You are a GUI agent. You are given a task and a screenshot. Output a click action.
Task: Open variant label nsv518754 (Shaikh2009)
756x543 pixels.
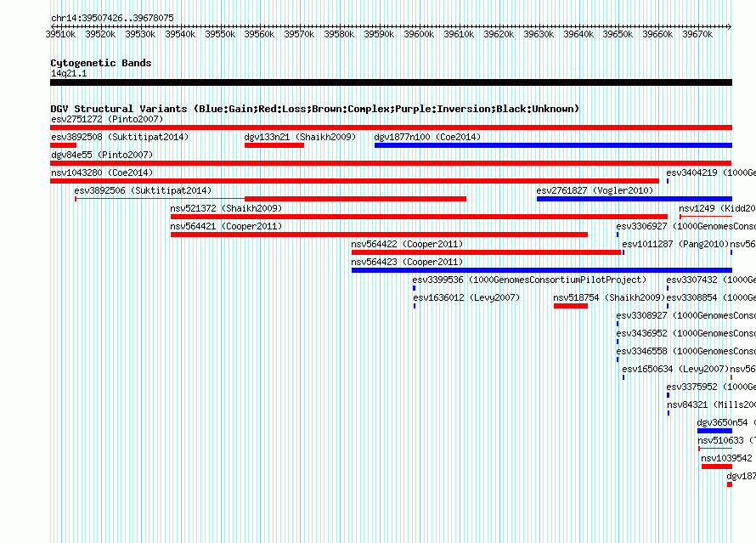pyautogui.click(x=609, y=297)
